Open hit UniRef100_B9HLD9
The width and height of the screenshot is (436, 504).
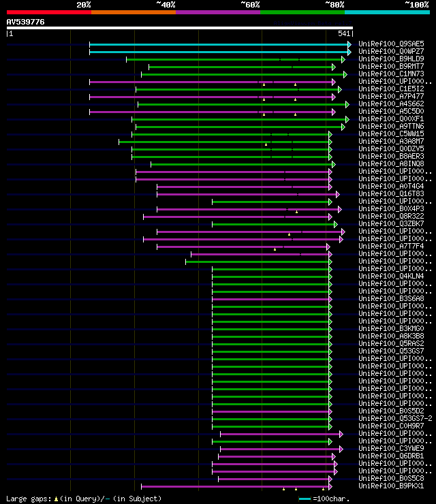pyautogui.click(x=391, y=59)
